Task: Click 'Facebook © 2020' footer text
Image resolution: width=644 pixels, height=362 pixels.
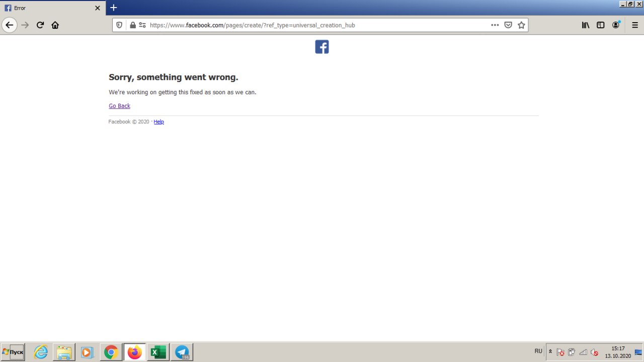Action: pos(129,122)
